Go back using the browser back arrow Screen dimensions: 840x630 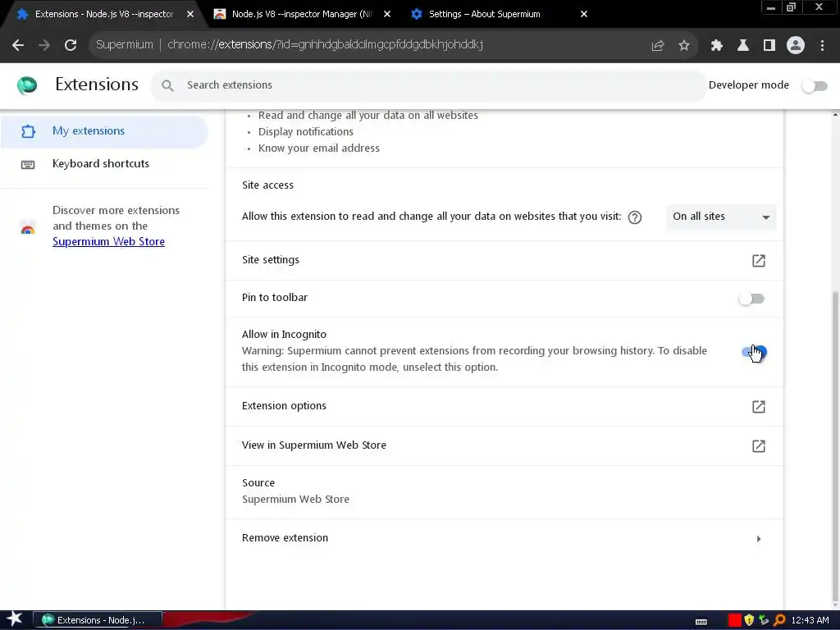pyautogui.click(x=18, y=45)
